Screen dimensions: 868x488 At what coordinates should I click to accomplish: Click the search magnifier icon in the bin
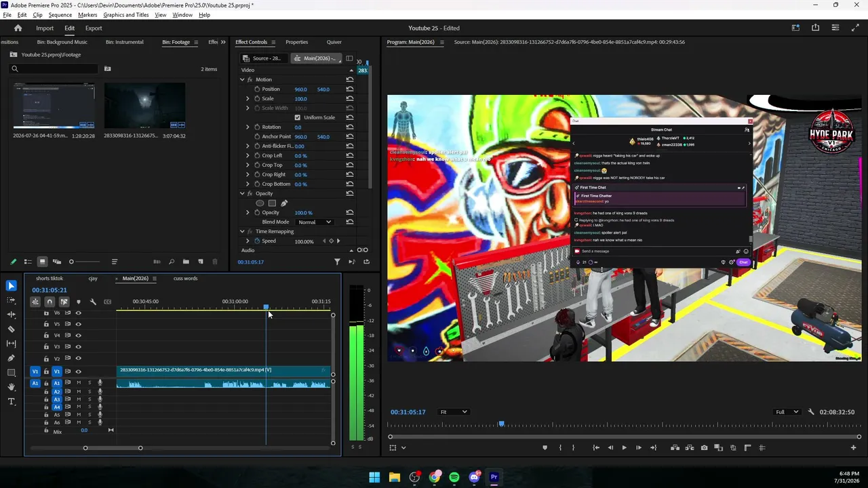click(x=15, y=68)
